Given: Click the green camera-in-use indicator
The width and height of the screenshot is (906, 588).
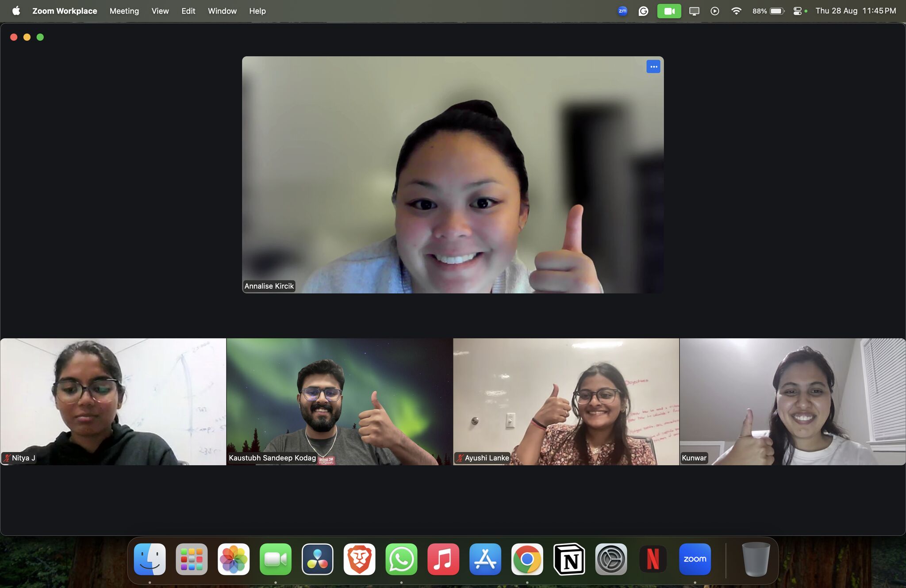Looking at the screenshot, I should (669, 11).
